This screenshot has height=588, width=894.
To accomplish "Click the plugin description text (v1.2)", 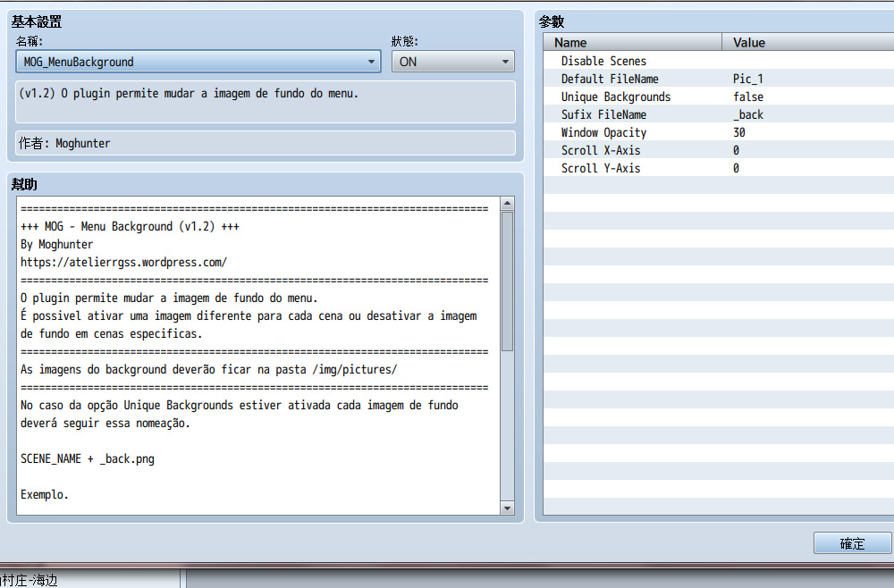I will tap(189, 94).
